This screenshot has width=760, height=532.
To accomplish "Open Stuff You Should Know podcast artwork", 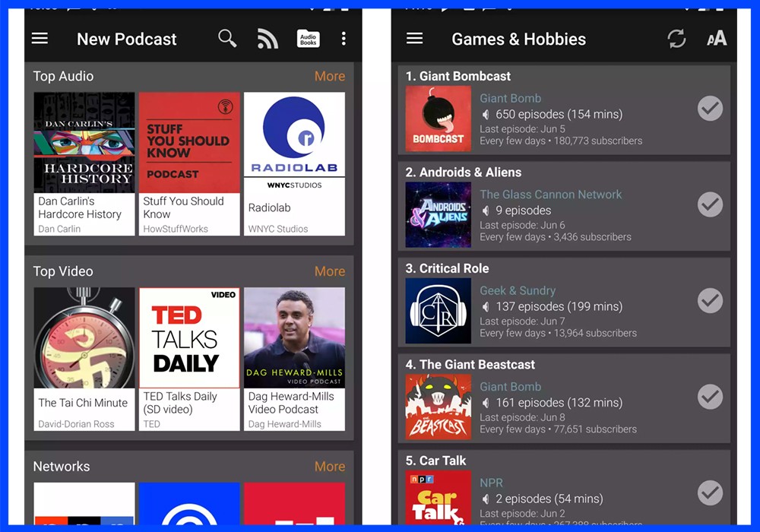I will (189, 142).
